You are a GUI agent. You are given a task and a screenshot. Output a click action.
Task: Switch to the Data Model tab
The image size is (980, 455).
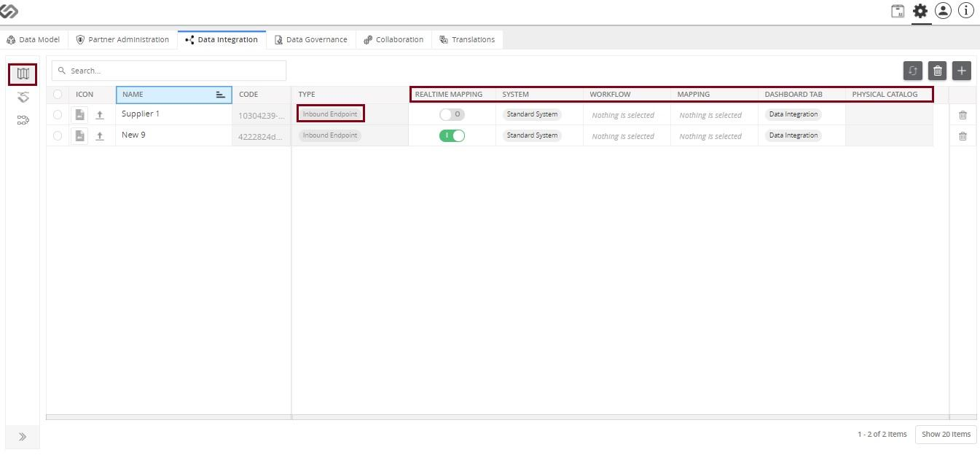34,40
